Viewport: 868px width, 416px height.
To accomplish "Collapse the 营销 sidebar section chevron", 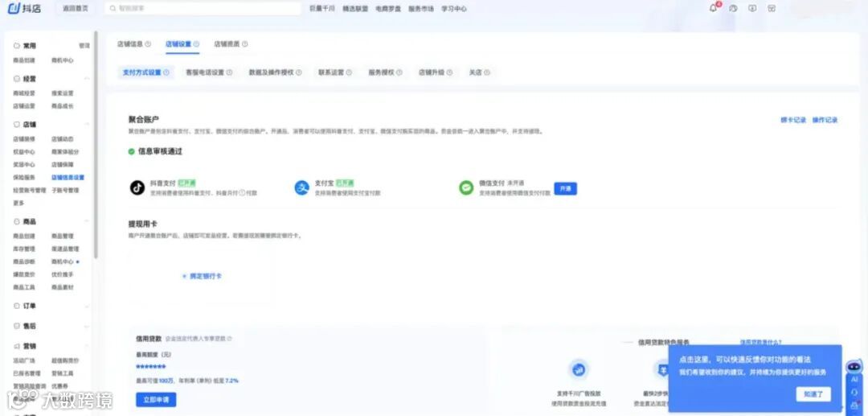I will [87, 346].
